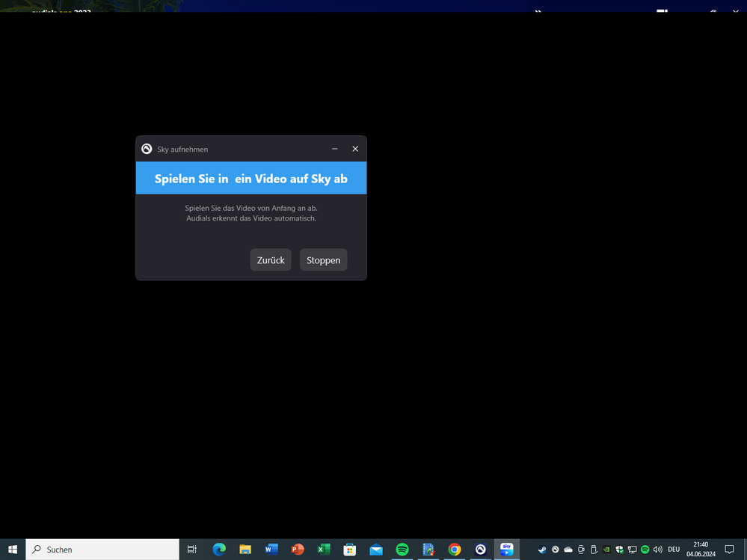
Task: Open the Steam tray icon
Action: tap(542, 550)
